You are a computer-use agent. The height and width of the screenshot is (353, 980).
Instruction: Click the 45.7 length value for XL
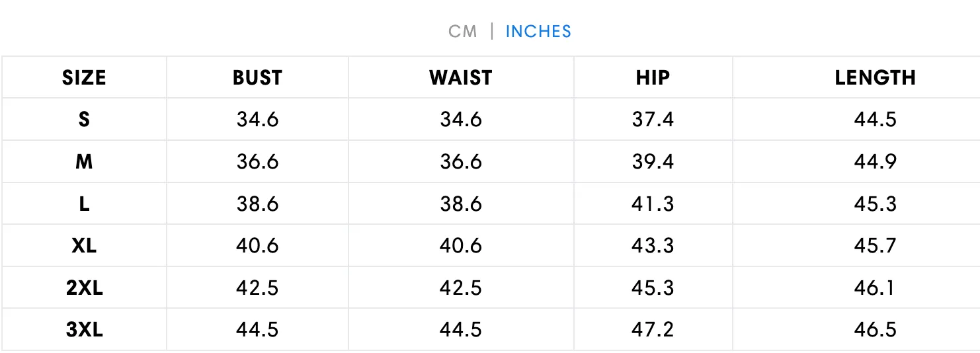coord(875,245)
